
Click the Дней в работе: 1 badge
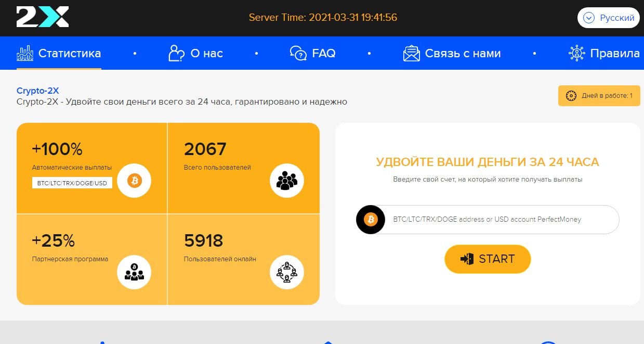pyautogui.click(x=599, y=96)
